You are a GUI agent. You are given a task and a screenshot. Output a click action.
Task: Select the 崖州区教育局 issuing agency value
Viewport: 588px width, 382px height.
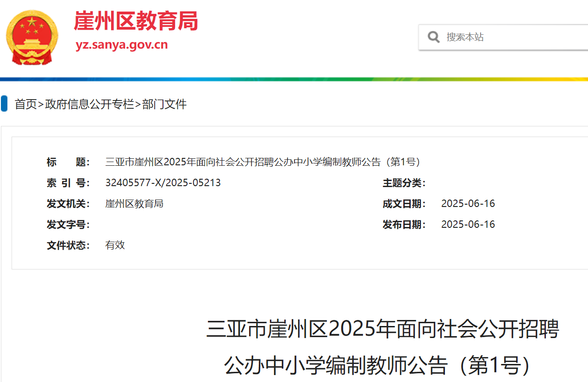coord(134,204)
